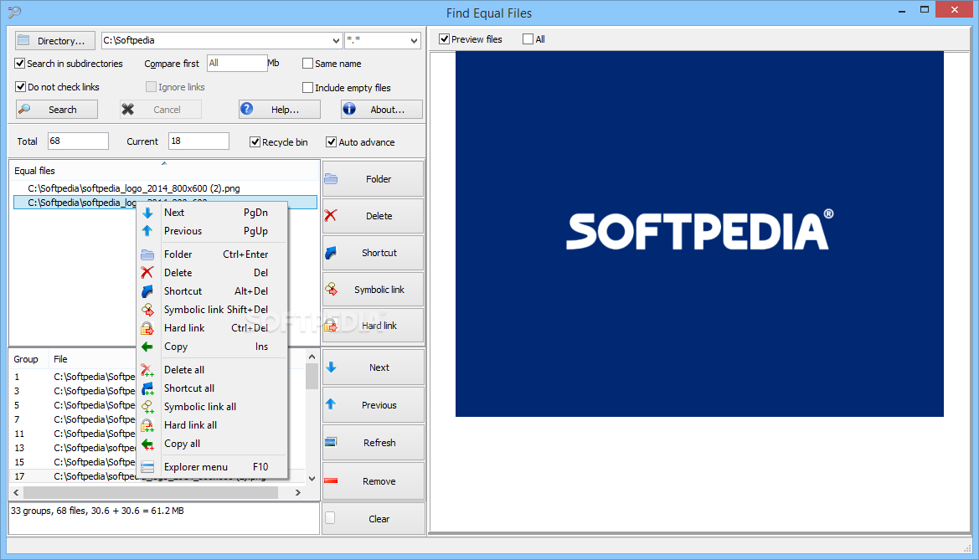This screenshot has width=979, height=560.
Task: Start search with the Search button
Action: coord(57,110)
